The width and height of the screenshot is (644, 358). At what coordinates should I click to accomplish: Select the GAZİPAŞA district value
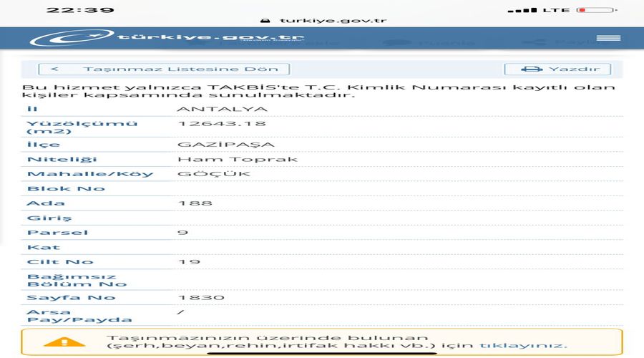(215, 145)
